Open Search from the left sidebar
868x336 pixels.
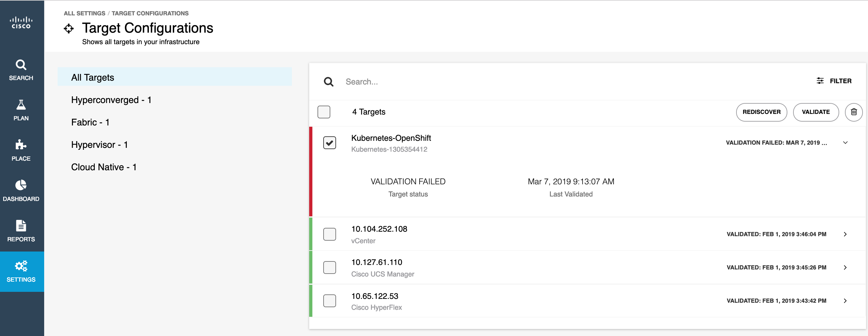tap(21, 70)
